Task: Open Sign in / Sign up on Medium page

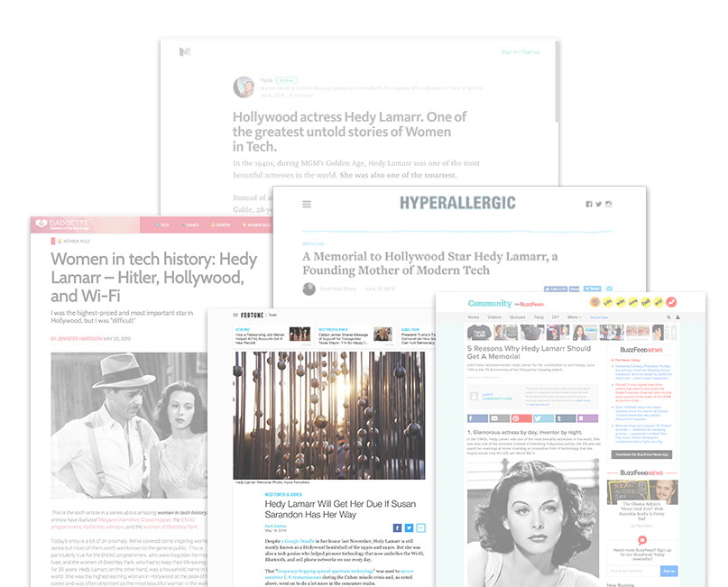Action: [521, 52]
